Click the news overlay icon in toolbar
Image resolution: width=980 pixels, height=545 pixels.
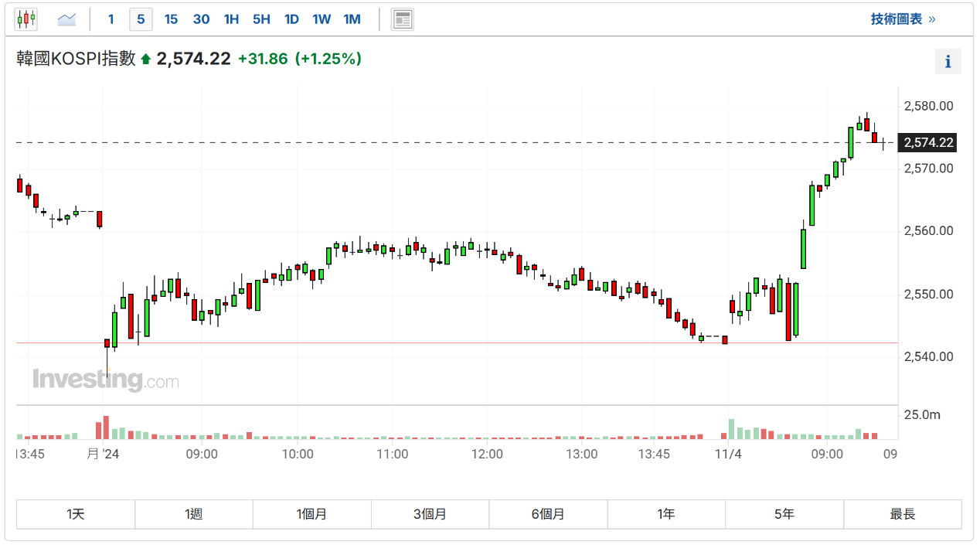402,19
